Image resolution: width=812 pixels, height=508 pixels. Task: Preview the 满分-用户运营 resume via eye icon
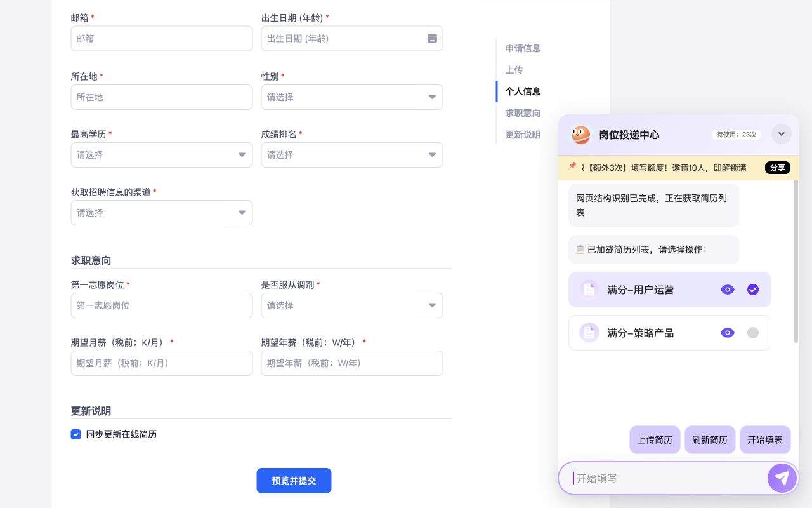[727, 289]
